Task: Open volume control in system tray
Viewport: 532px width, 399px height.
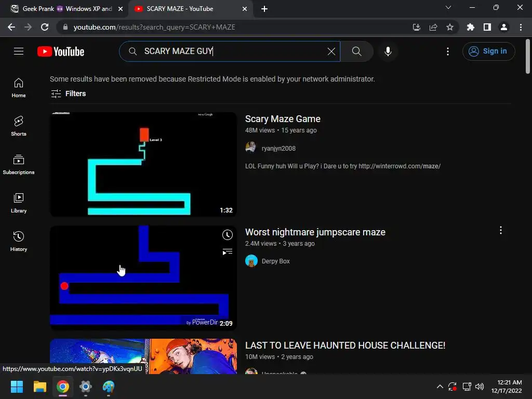Action: (480, 387)
